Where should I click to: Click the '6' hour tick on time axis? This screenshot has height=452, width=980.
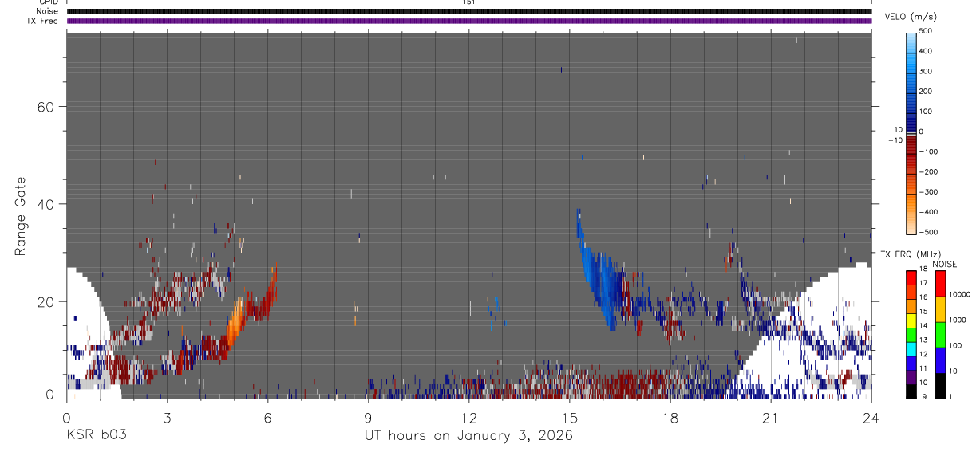coord(267,417)
